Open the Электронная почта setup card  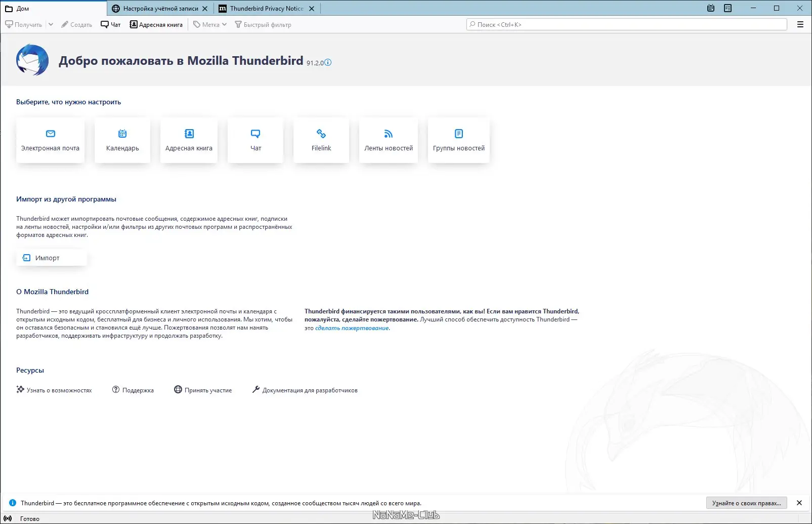50,140
